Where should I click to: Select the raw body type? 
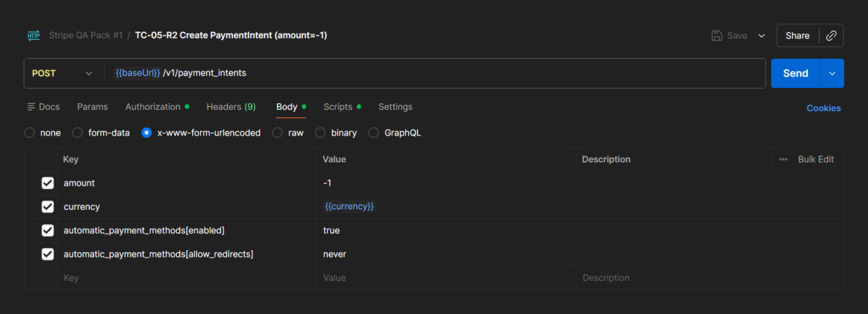point(277,133)
